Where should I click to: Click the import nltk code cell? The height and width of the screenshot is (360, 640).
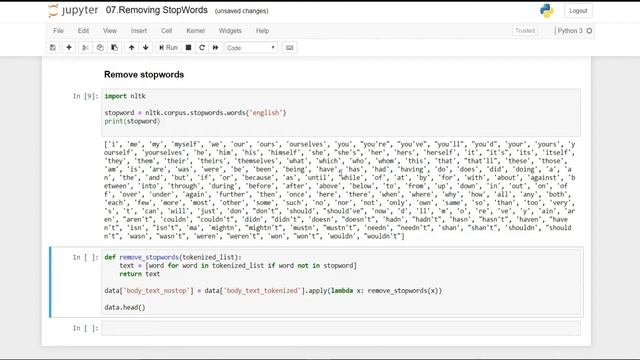[x=341, y=113]
